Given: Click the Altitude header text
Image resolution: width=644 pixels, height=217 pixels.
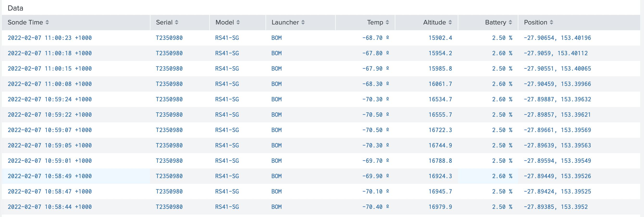Looking at the screenshot, I should tap(434, 23).
